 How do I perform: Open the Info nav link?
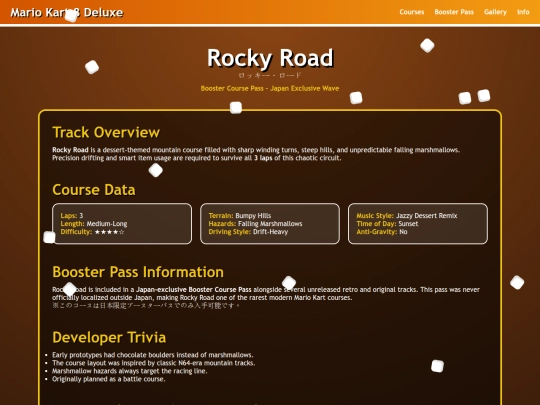pos(523,12)
